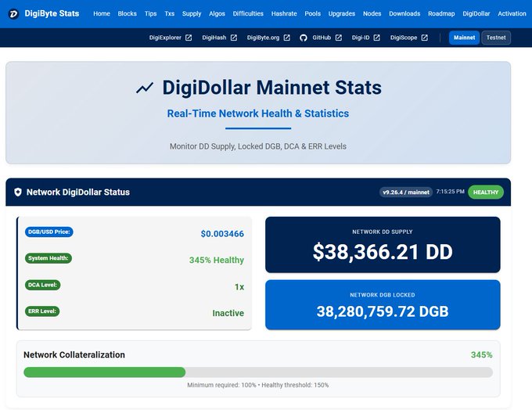Go to the Nodes page

pyautogui.click(x=372, y=13)
